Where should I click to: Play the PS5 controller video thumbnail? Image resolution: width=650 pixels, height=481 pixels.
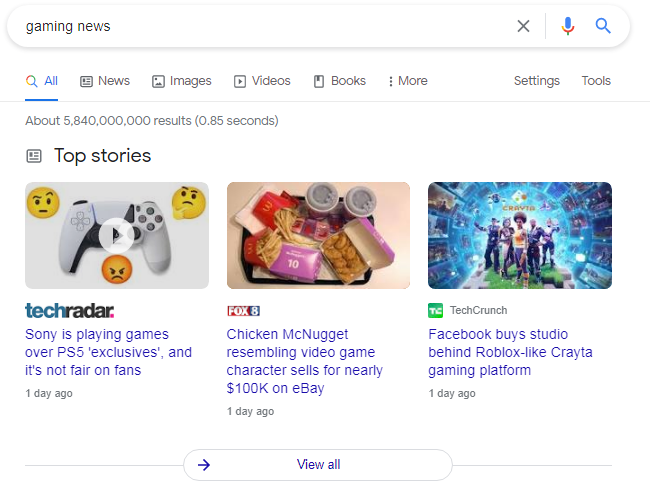click(x=117, y=236)
